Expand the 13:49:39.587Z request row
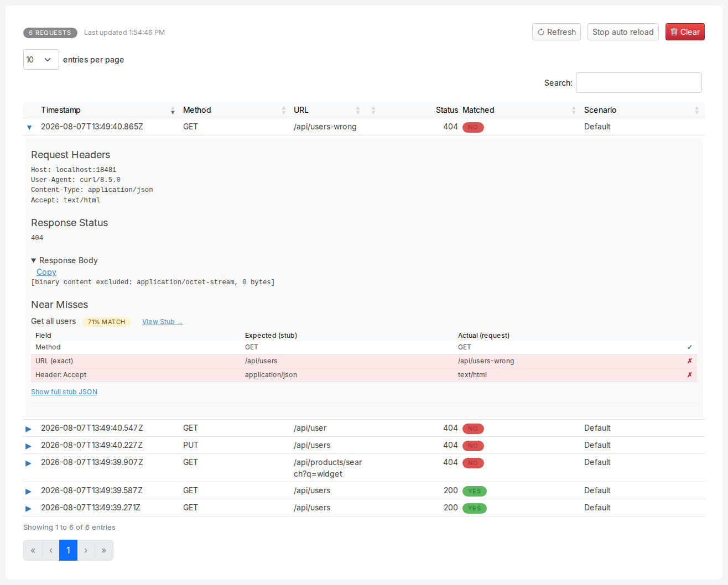The height and width of the screenshot is (585, 728). tap(28, 491)
